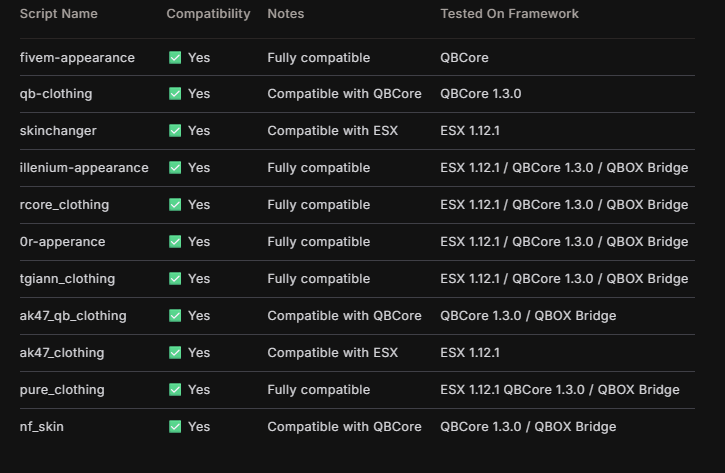
Task: Click Yes text in ak47_qb_clothing row
Action: tap(199, 316)
